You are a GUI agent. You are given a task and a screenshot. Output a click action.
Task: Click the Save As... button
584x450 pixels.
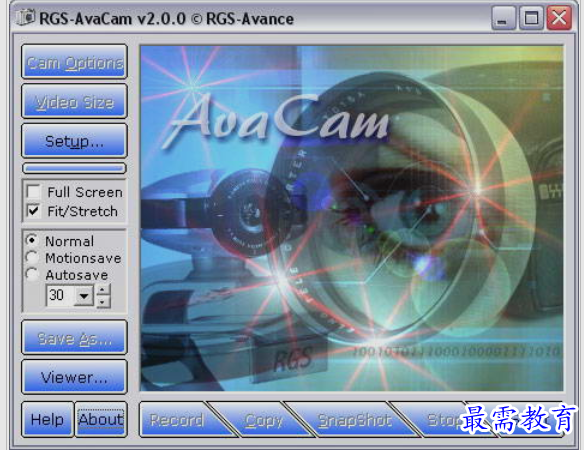(x=74, y=338)
